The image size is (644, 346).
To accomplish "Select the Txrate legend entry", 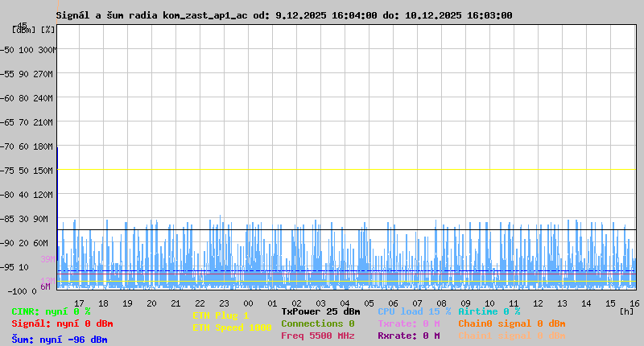I will pos(409,323).
